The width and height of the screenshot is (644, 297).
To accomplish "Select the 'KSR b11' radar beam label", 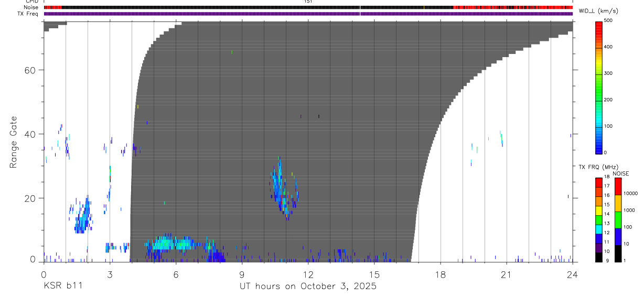I will point(62,287).
